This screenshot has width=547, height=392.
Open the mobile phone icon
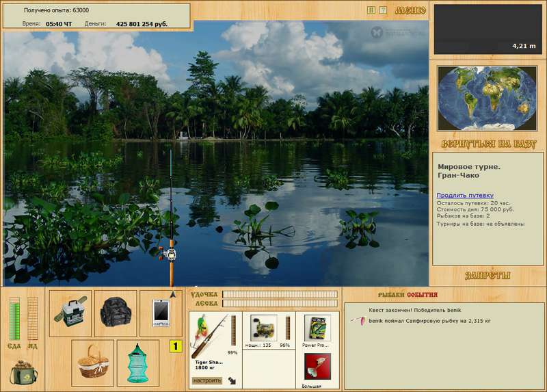[x=161, y=313]
